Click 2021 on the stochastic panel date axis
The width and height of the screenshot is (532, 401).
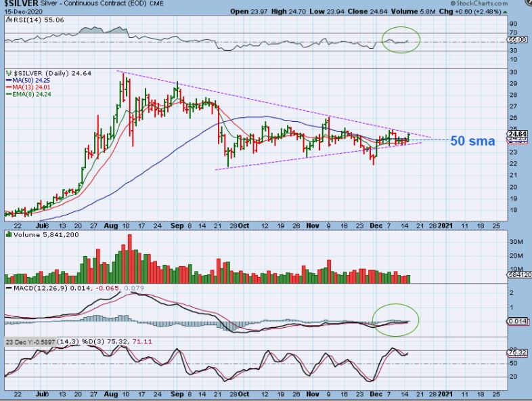click(445, 394)
